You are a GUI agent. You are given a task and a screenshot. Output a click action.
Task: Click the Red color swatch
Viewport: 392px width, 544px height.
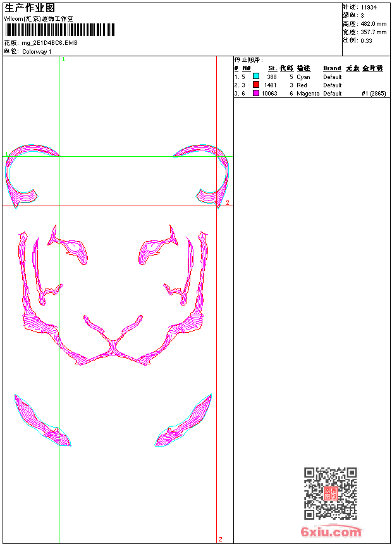pyautogui.click(x=256, y=84)
